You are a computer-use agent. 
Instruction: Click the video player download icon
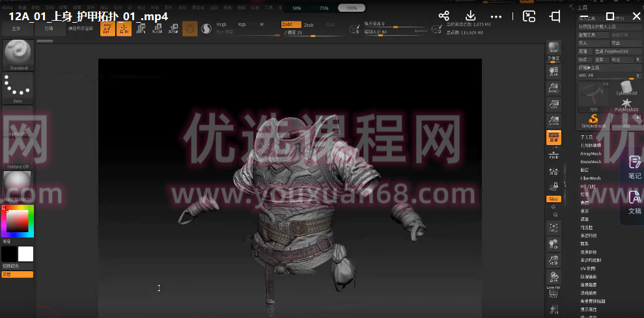coord(470,16)
